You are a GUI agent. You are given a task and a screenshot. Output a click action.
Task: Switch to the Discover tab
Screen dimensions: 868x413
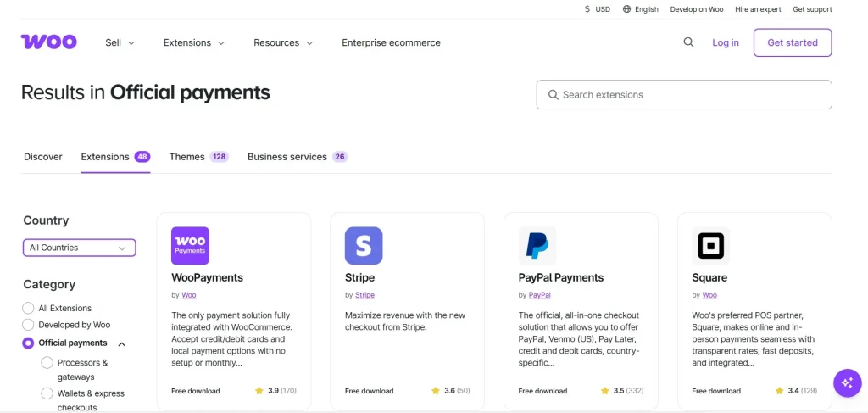[43, 157]
